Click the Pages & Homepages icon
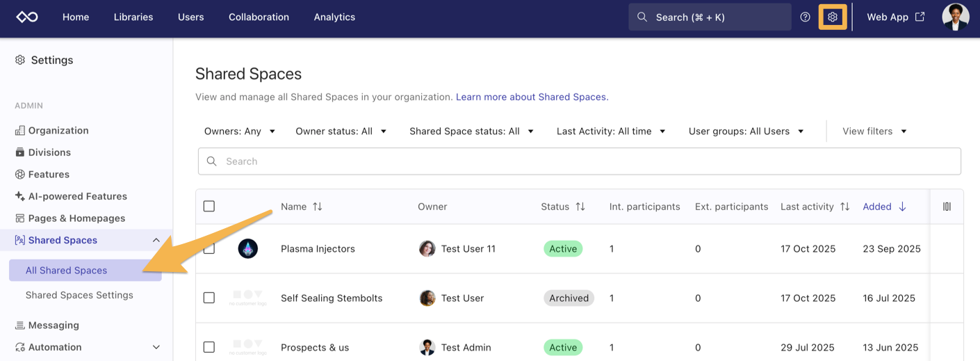Viewport: 980px width, 361px height. pyautogui.click(x=20, y=218)
